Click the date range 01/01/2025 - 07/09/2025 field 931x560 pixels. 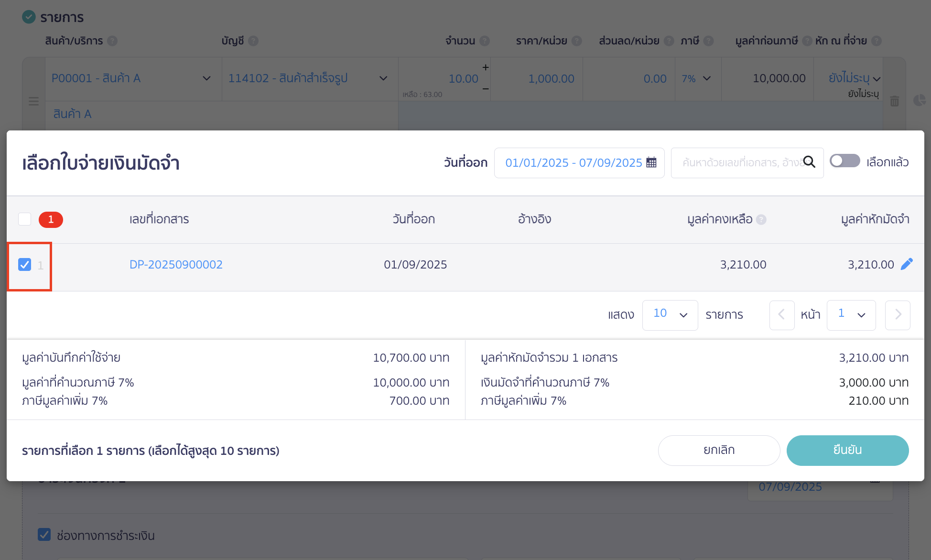(579, 162)
